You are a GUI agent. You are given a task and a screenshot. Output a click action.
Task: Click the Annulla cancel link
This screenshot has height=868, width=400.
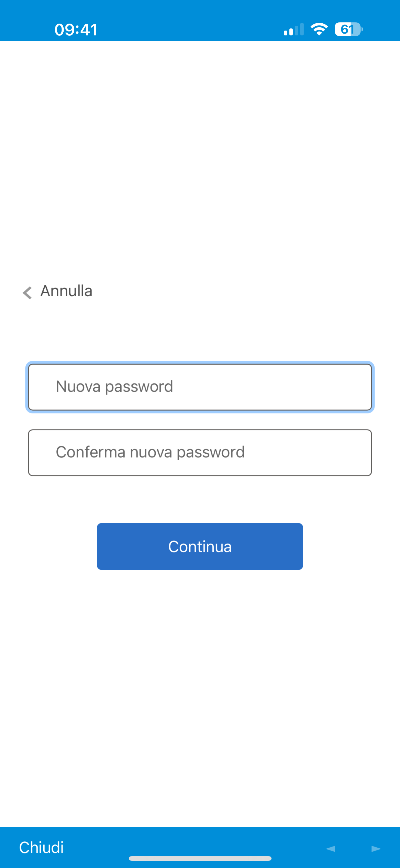[57, 291]
